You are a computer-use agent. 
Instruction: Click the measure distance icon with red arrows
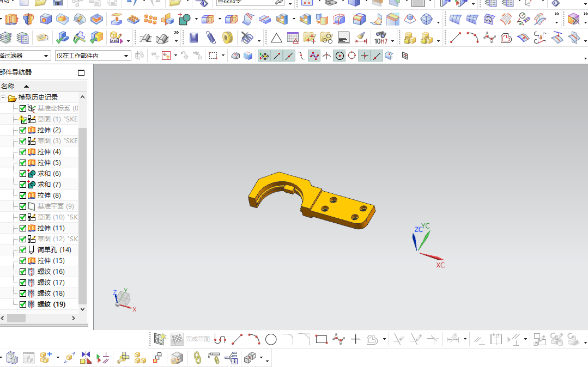360,38
